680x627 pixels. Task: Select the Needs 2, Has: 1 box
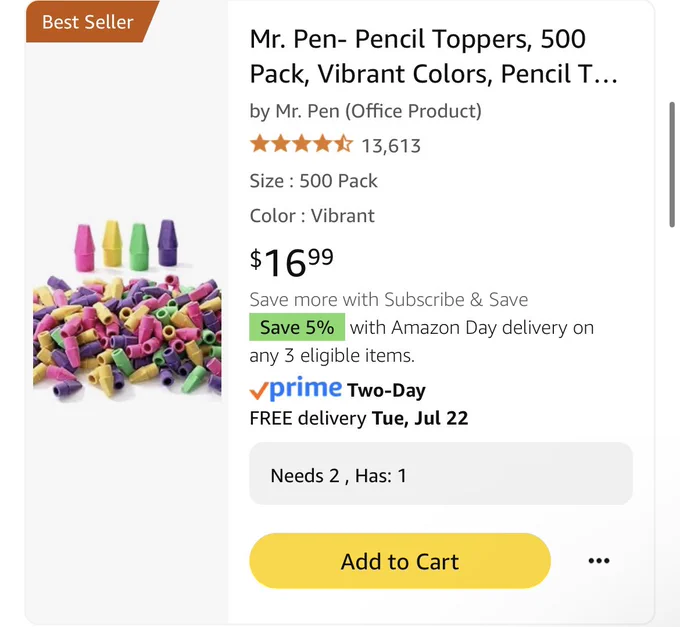point(441,474)
